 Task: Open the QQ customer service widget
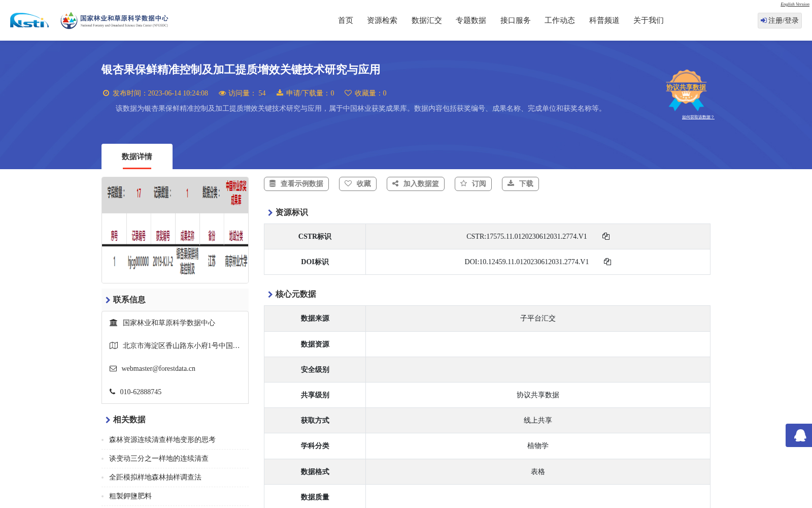[799, 435]
